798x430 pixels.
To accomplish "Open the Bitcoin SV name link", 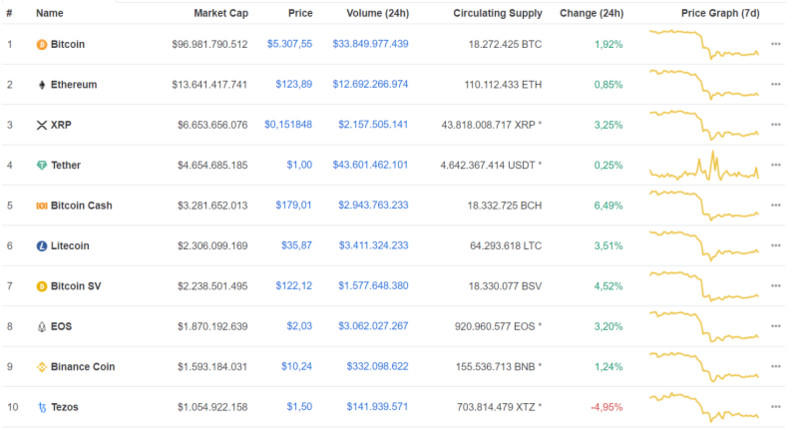I will point(76,286).
